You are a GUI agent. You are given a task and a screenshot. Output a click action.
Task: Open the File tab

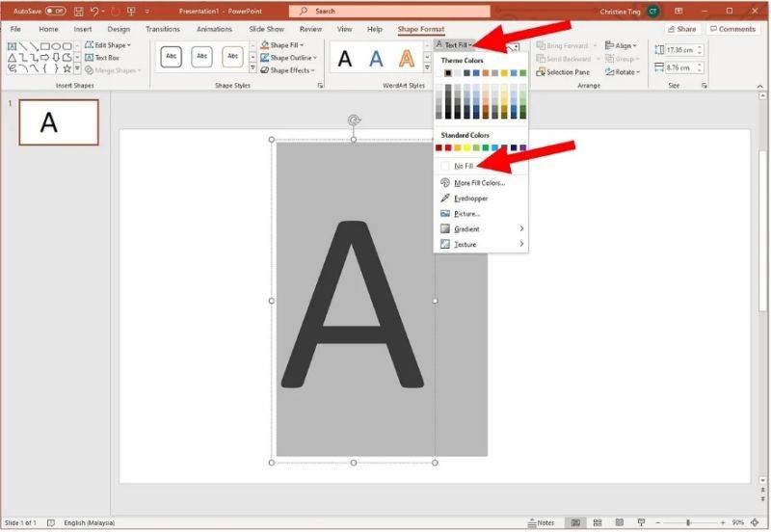click(15, 29)
